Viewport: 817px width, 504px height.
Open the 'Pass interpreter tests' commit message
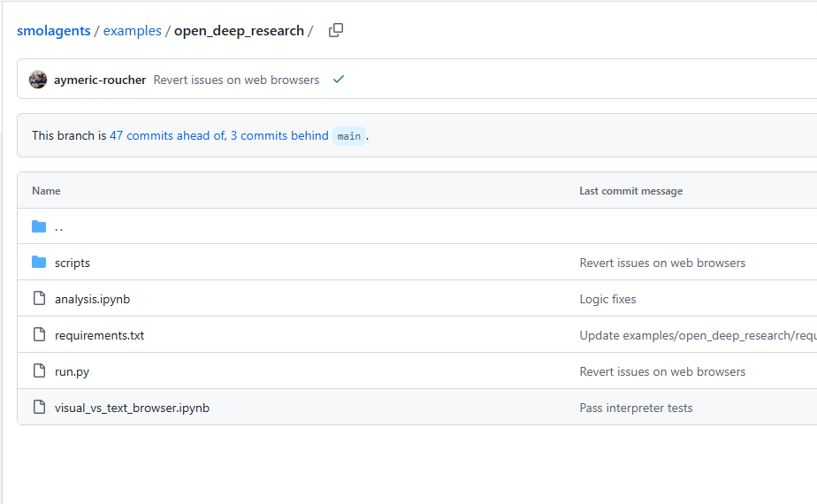click(x=636, y=408)
